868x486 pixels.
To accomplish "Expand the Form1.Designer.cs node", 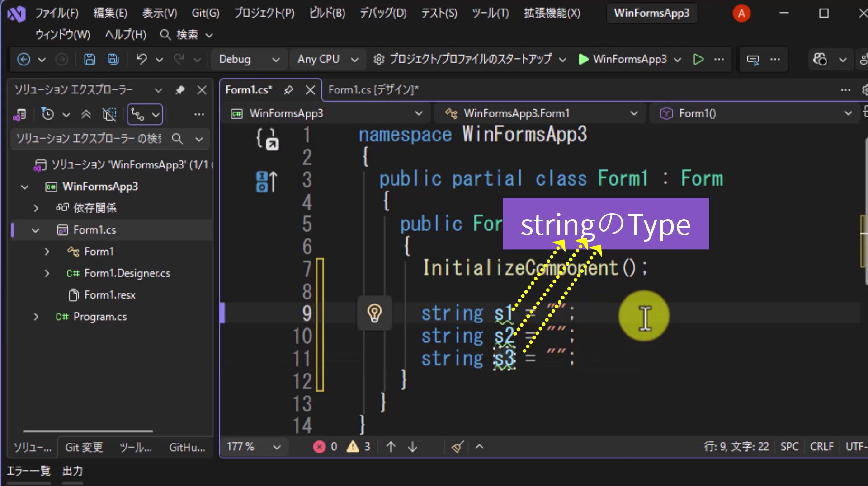I will pos(47,273).
